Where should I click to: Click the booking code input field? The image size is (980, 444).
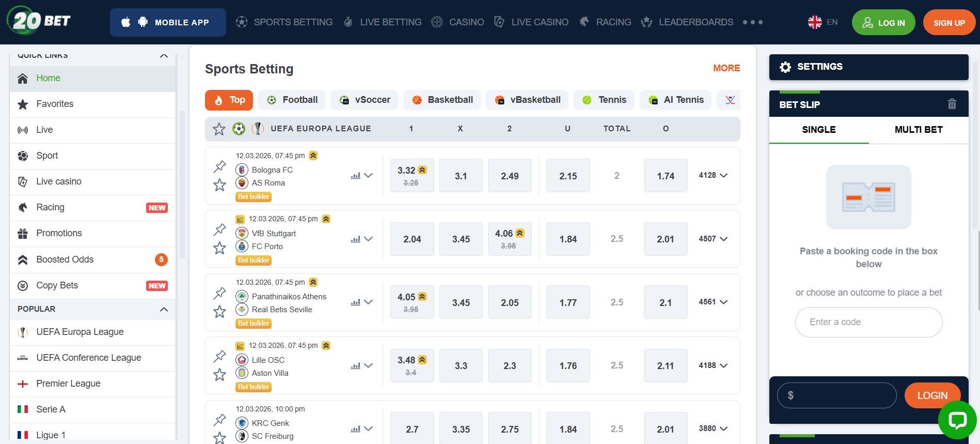[868, 322]
